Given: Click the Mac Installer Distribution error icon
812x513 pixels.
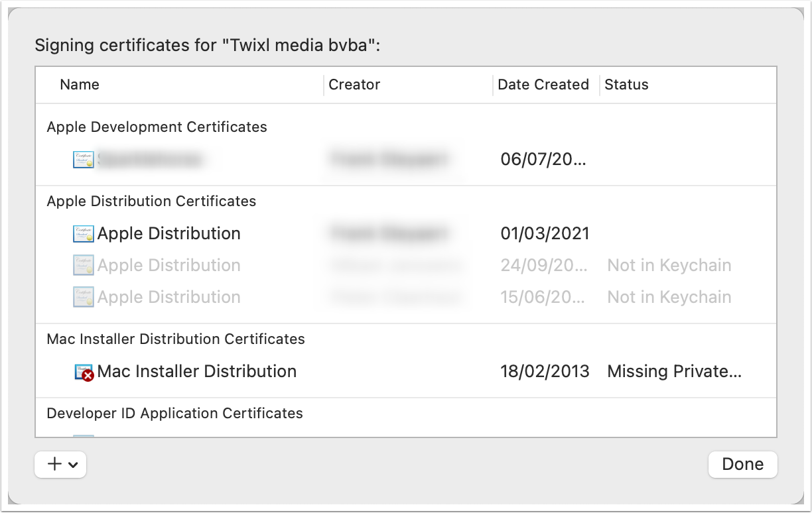Looking at the screenshot, I should [84, 372].
